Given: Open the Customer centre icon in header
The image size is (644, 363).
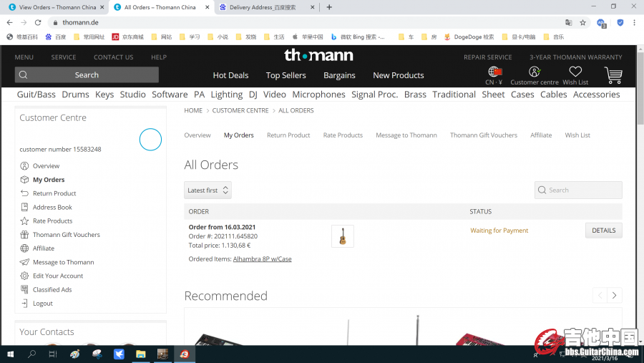Looking at the screenshot, I should (x=534, y=72).
